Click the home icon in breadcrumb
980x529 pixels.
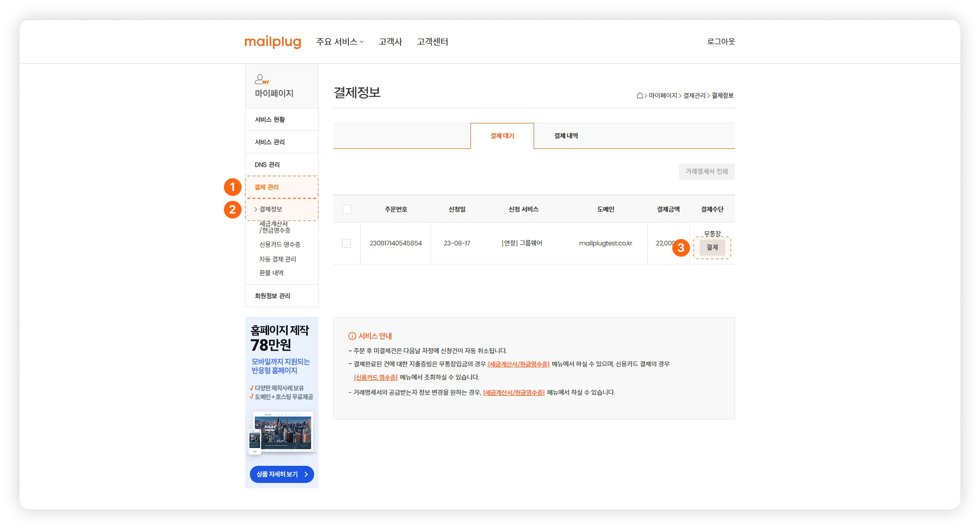[x=639, y=96]
